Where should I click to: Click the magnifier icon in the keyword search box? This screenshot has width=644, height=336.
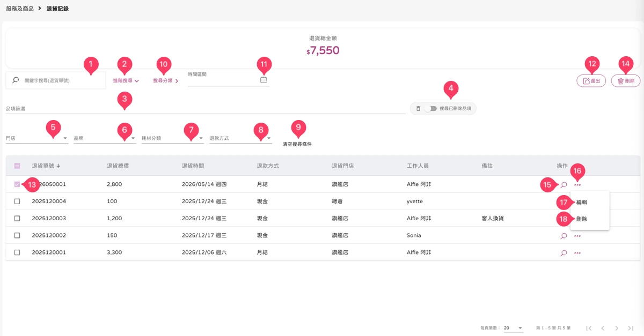[x=15, y=80]
